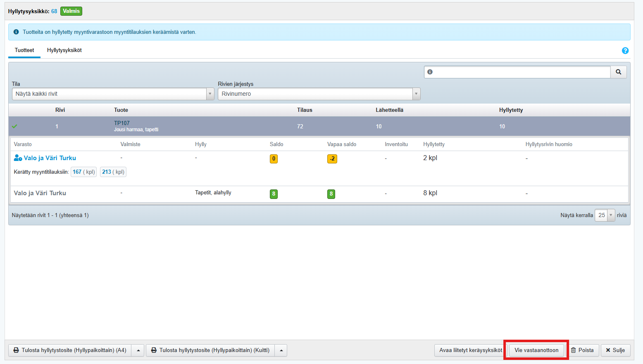The image size is (643, 364).
Task: Click the Poista delete button
Action: click(x=582, y=350)
